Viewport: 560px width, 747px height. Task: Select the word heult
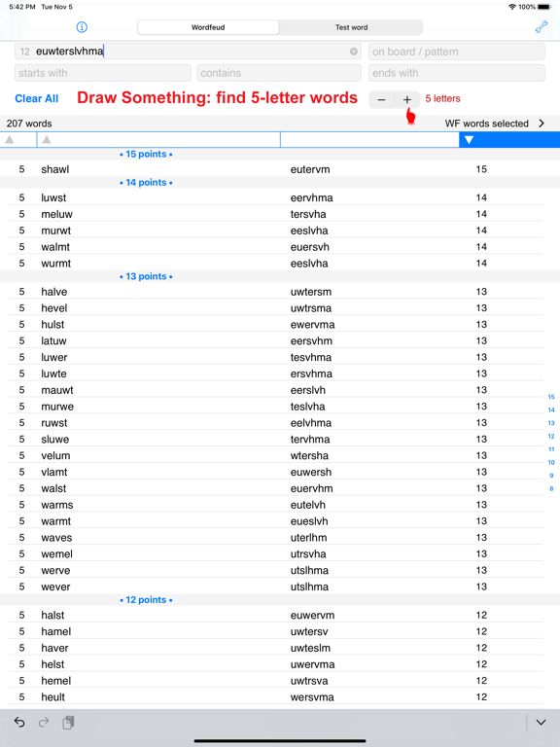[52, 697]
